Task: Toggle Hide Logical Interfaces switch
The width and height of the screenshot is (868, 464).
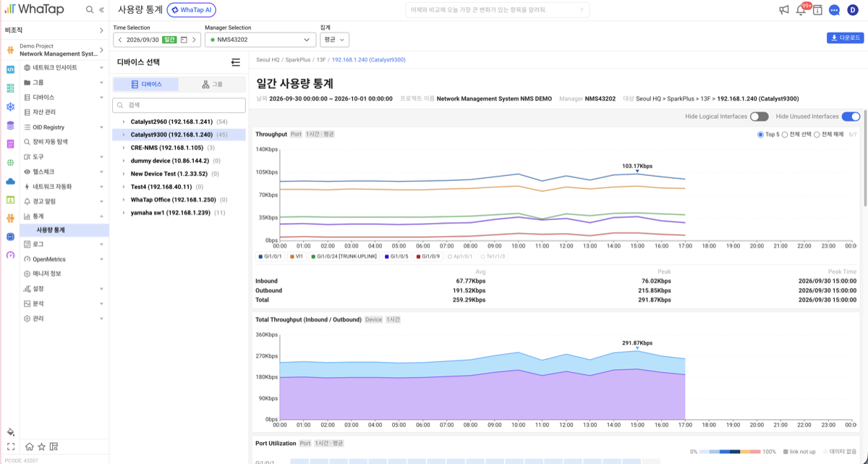Action: point(759,117)
